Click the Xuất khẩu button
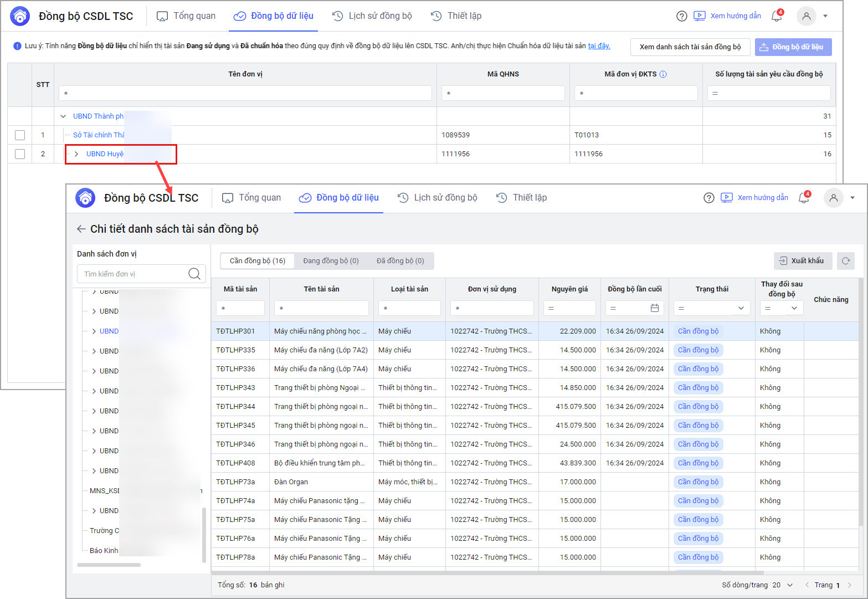 (x=802, y=261)
